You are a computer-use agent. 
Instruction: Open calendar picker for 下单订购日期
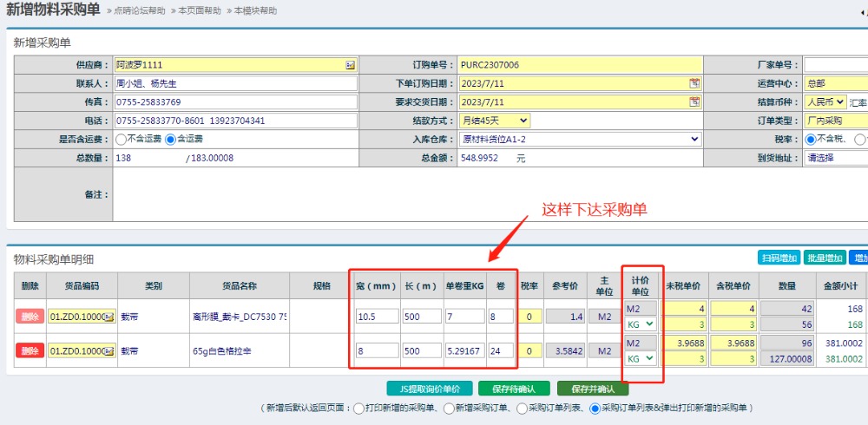point(694,83)
